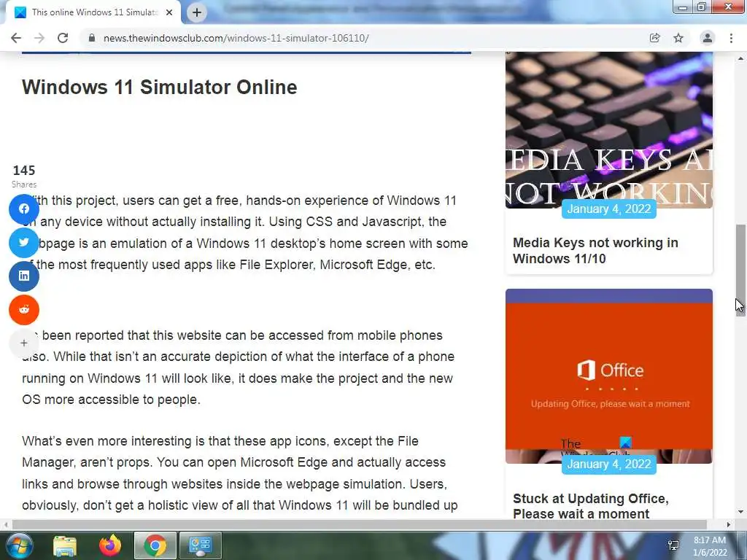747x560 pixels.
Task: Open the Chrome profile avatar
Action: pos(708,38)
